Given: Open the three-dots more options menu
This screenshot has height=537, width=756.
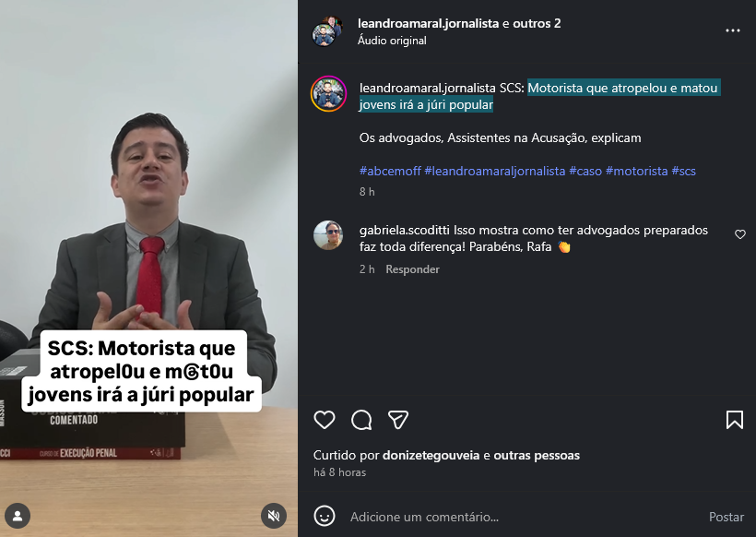Looking at the screenshot, I should 733,30.
